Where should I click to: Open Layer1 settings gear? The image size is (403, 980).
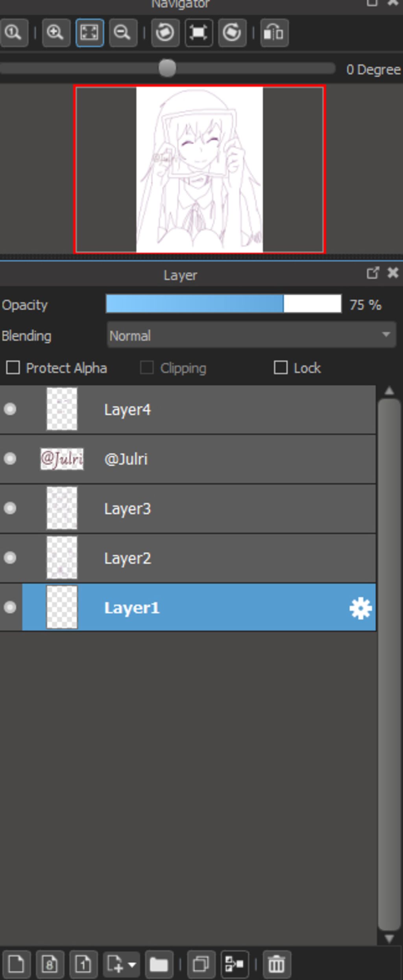click(360, 608)
